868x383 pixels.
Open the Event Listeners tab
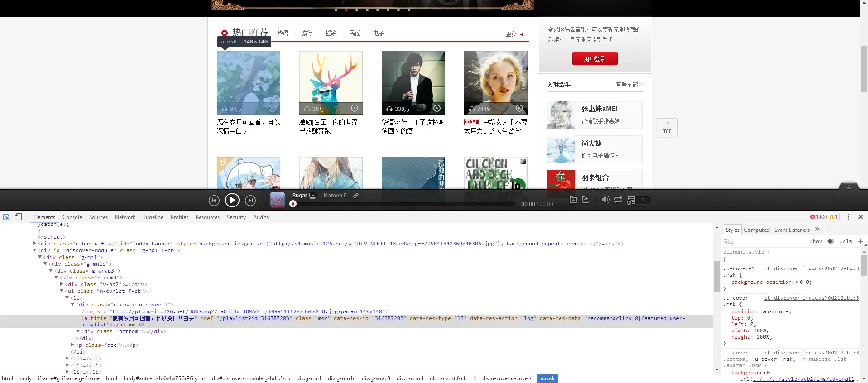tap(791, 230)
